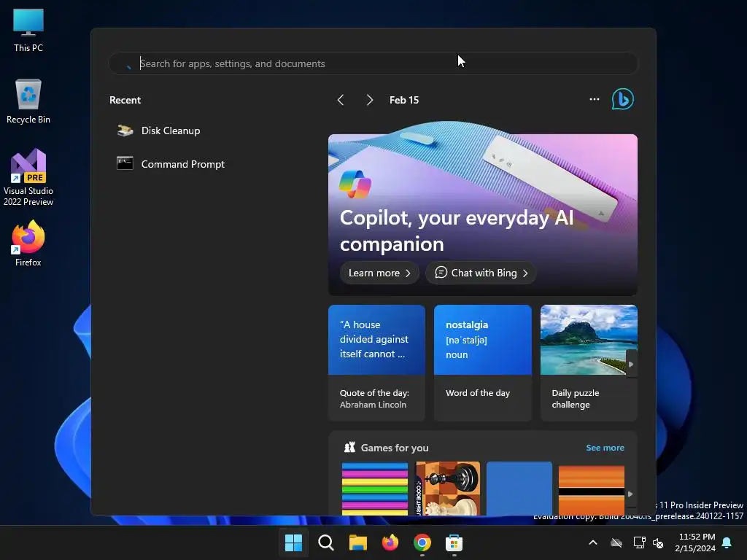Viewport: 747px width, 560px height.
Task: Click the search apps and settings field
Action: click(x=373, y=63)
